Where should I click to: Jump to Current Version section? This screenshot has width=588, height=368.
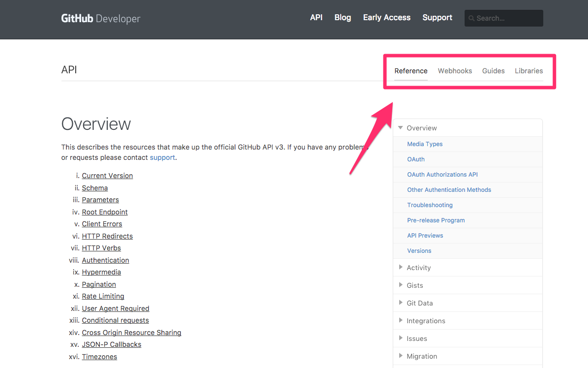coord(107,176)
